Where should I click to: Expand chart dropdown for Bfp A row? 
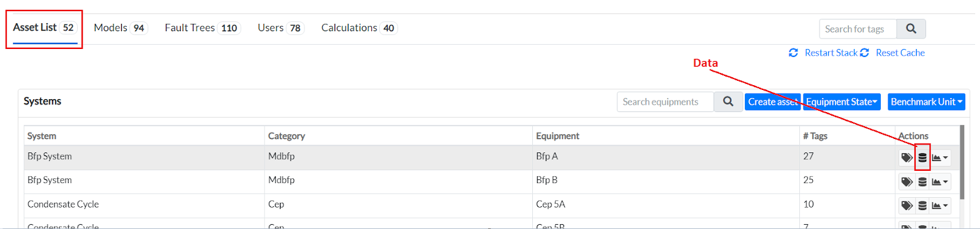click(x=940, y=158)
